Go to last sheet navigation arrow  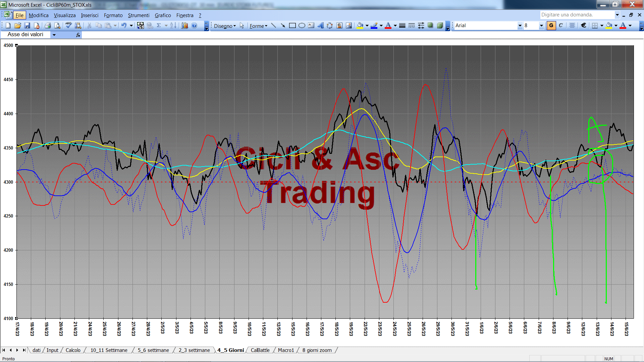24,350
